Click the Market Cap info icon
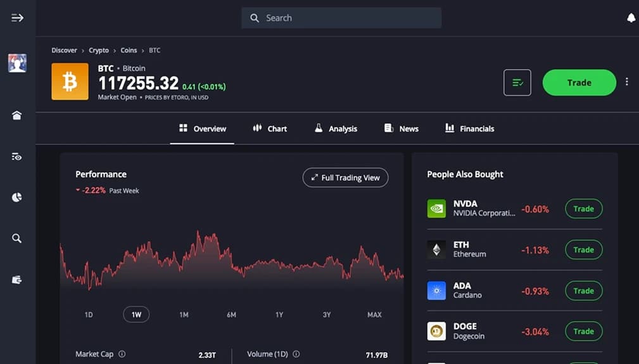 pos(122,355)
